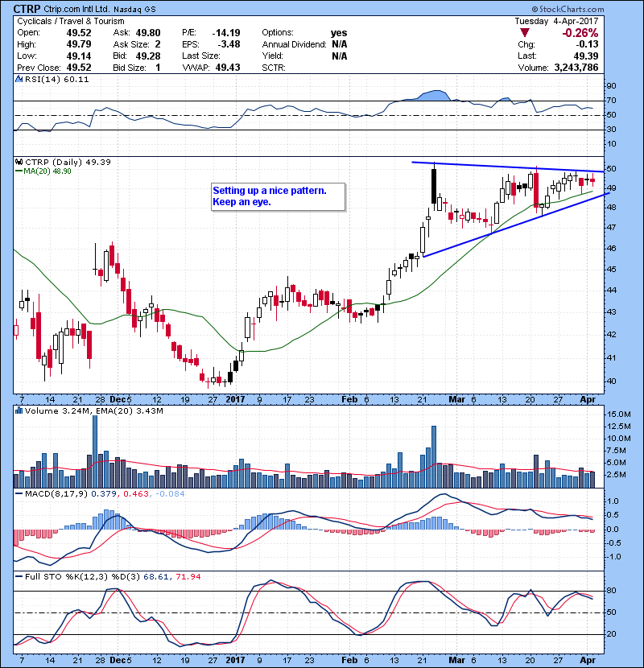Select the MACD value 0.379

104,494
